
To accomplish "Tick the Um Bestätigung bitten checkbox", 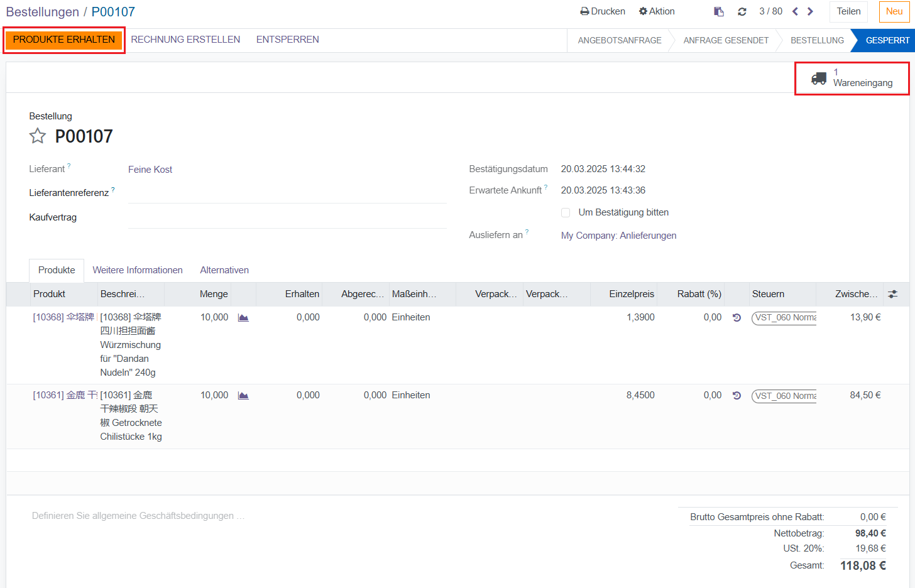I will [x=566, y=213].
